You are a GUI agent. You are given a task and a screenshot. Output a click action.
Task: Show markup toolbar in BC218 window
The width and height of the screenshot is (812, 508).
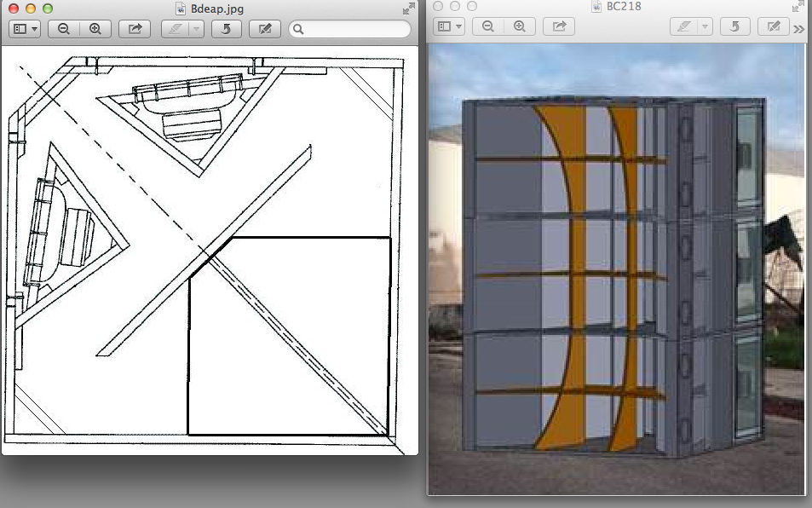[774, 26]
